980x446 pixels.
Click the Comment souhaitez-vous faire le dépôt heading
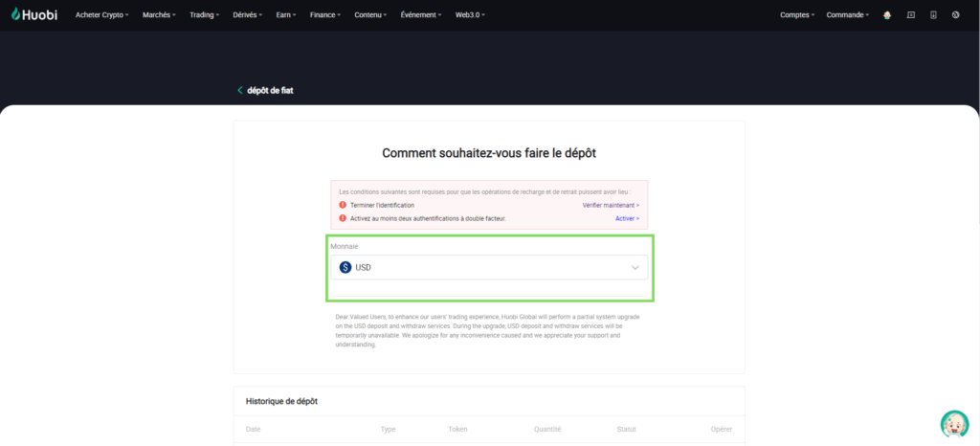coord(489,153)
